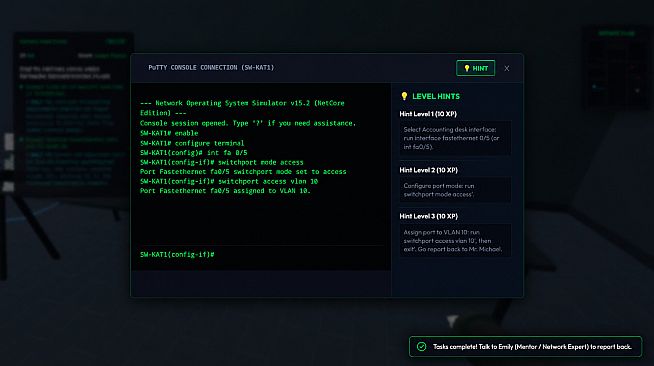Click the Hint Level 3 (10 XP) heading
The image size is (654, 366).
tap(428, 216)
